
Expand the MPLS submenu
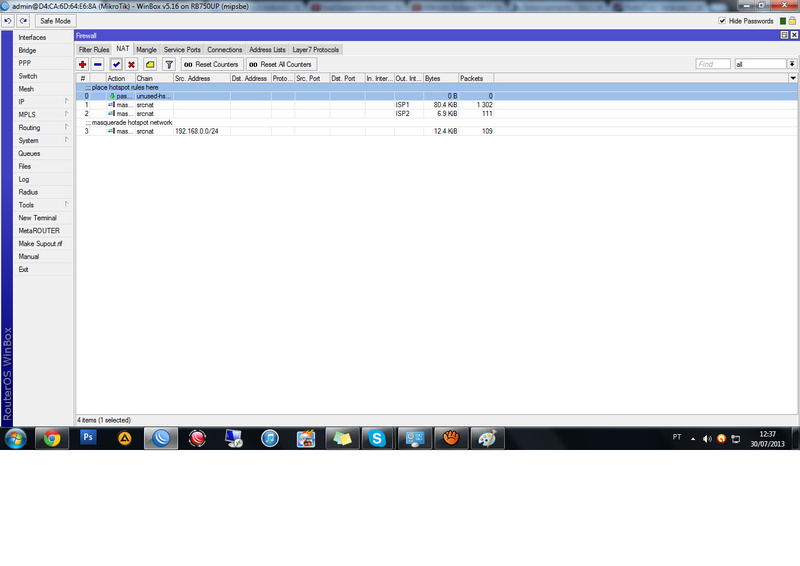tap(43, 114)
